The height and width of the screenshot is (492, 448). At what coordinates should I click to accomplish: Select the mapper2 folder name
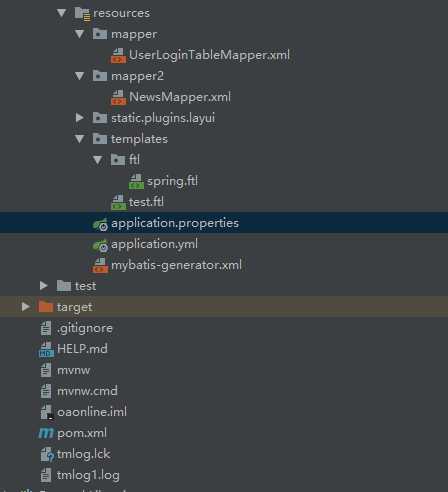pos(137,76)
